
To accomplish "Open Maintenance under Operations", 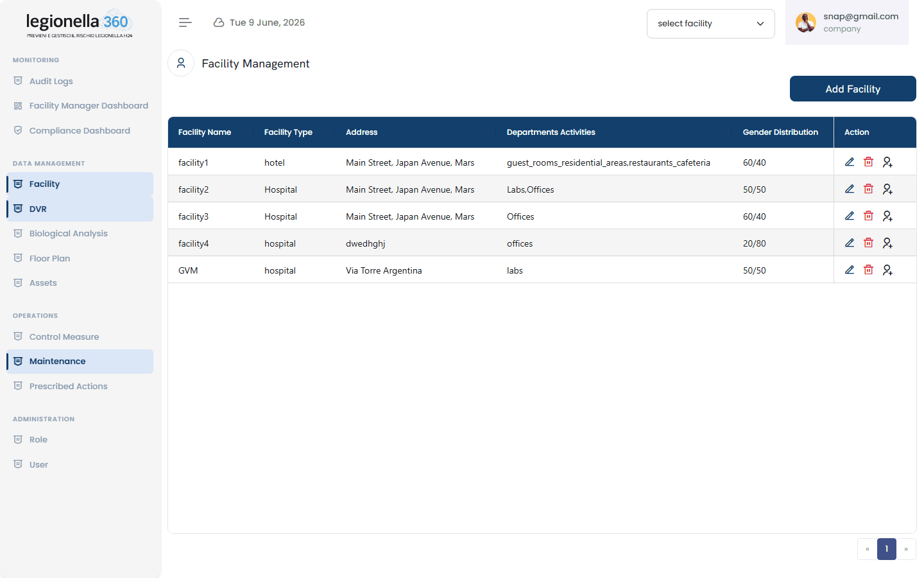I will pos(80,361).
